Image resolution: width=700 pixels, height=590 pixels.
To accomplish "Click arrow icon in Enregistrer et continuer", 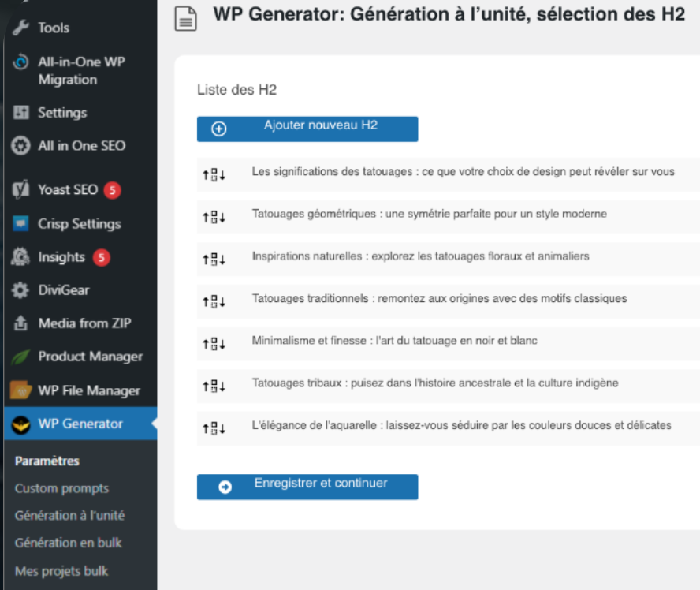I will tap(225, 487).
